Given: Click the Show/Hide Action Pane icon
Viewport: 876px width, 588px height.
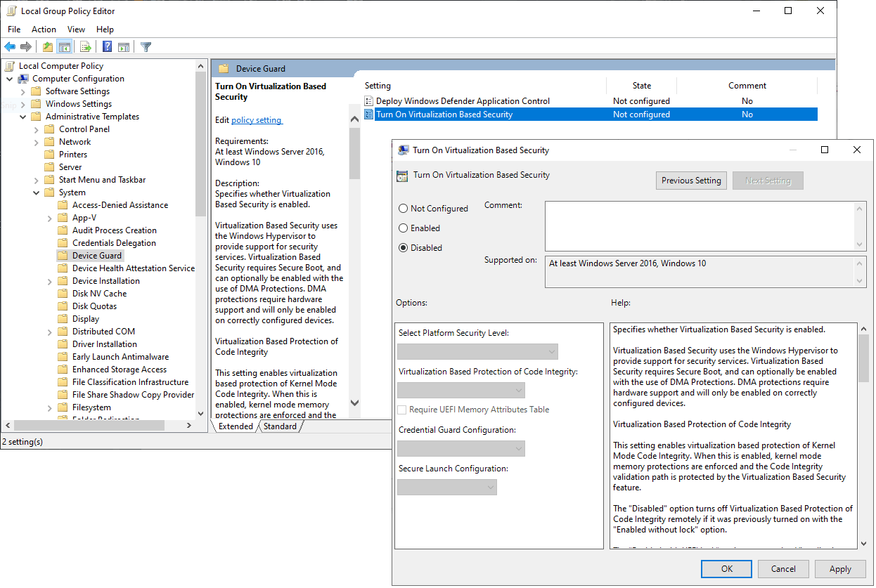Looking at the screenshot, I should [x=124, y=46].
